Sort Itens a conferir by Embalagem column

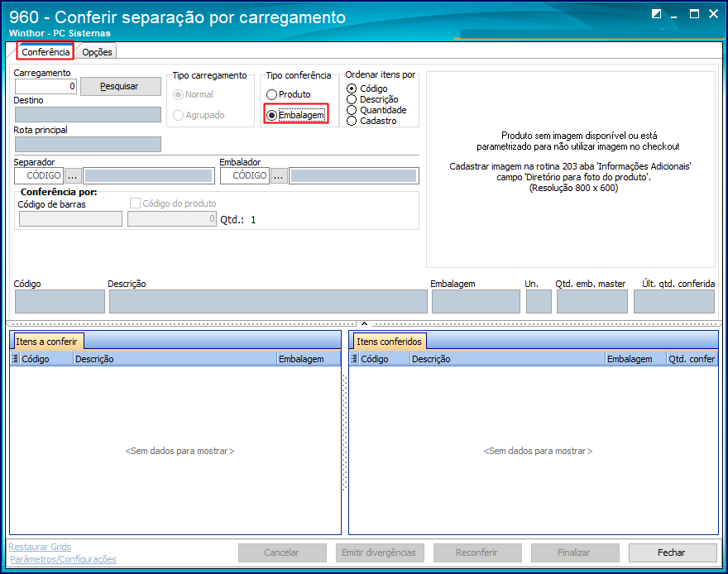309,359
